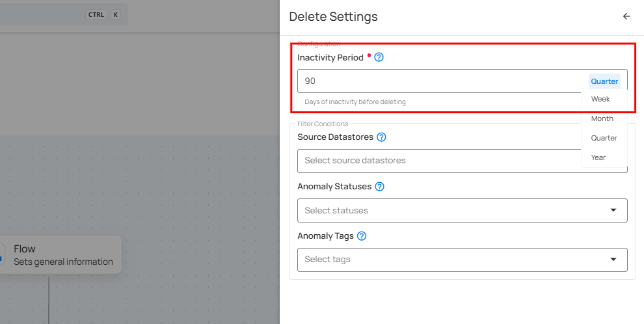Open the Source Datastores help icon
This screenshot has height=324, width=644.
tap(382, 137)
